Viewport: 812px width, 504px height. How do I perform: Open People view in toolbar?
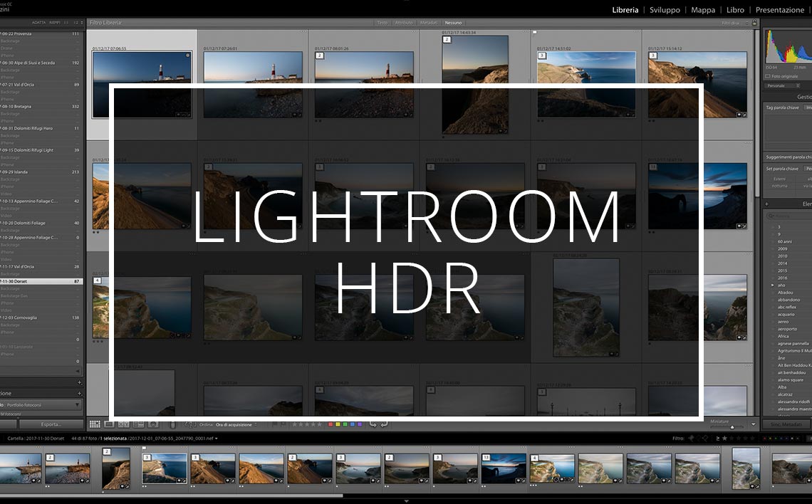(153, 424)
